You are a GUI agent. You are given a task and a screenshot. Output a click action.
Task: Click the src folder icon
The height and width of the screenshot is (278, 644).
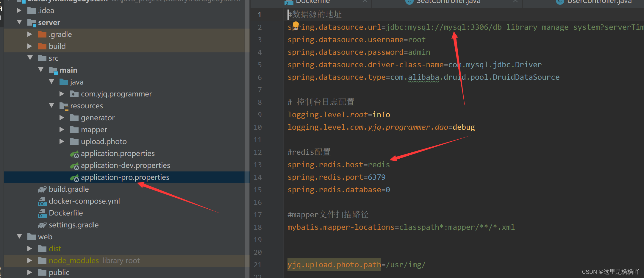click(42, 58)
